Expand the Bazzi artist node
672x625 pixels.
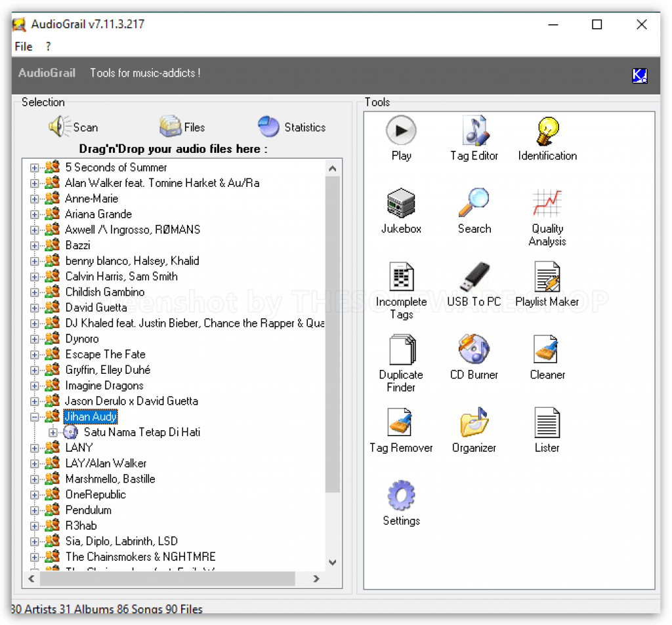click(34, 246)
